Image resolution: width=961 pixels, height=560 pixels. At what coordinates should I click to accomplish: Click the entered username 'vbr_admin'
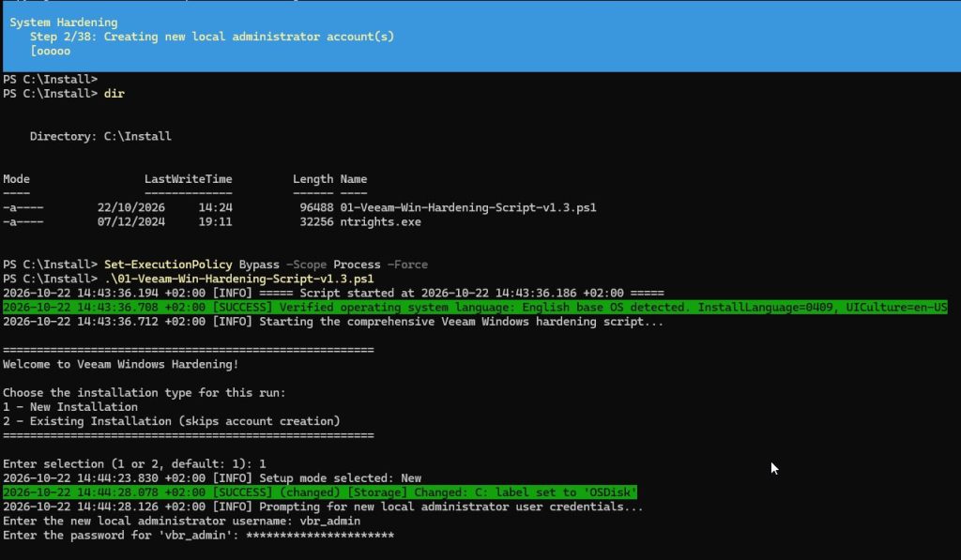tap(329, 521)
